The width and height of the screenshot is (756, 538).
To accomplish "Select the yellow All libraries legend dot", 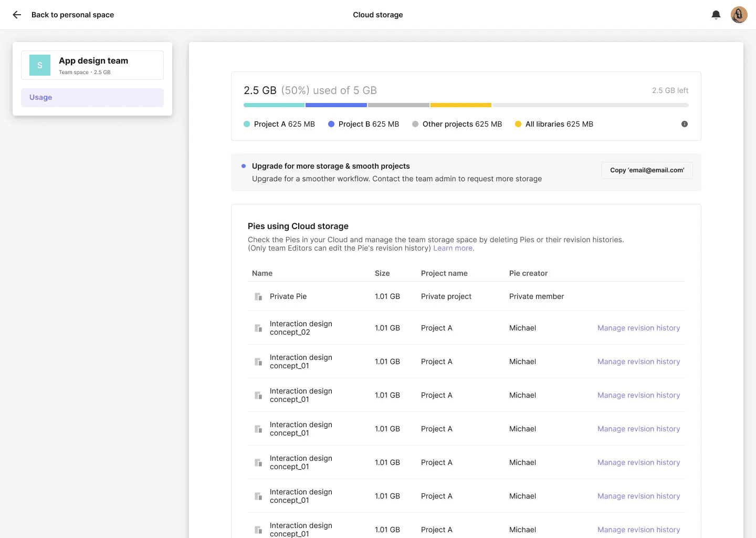I will (518, 124).
